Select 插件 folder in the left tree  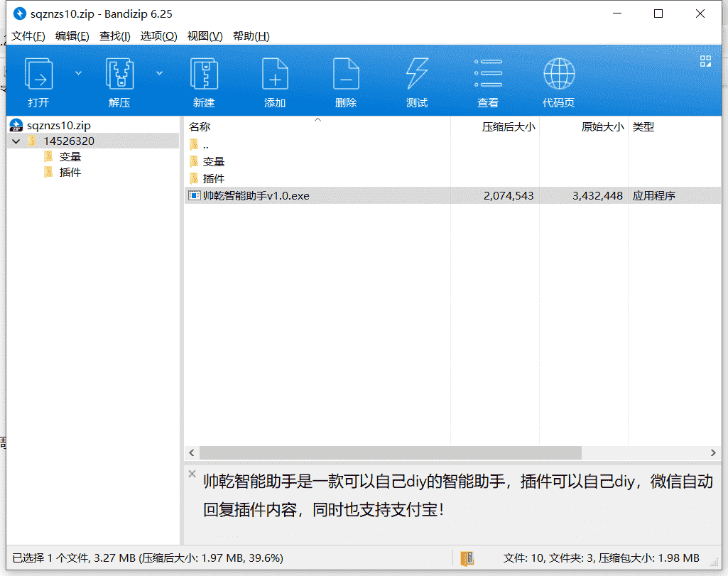point(70,172)
